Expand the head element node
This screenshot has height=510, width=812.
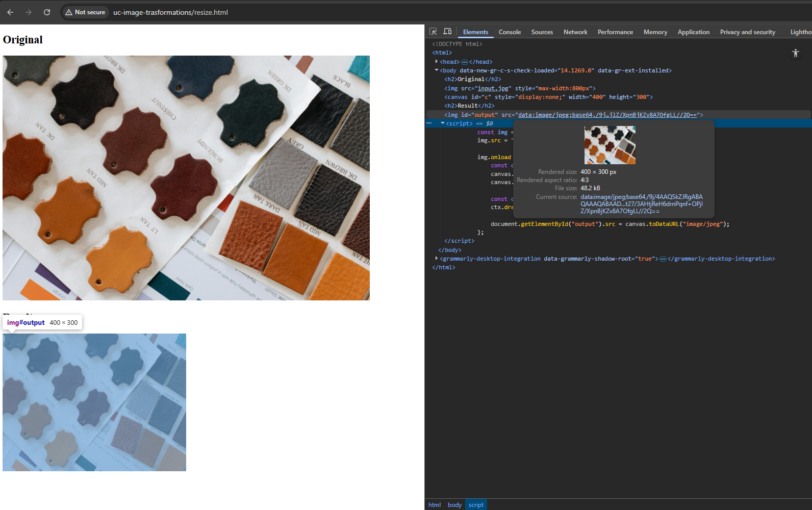pyautogui.click(x=437, y=62)
